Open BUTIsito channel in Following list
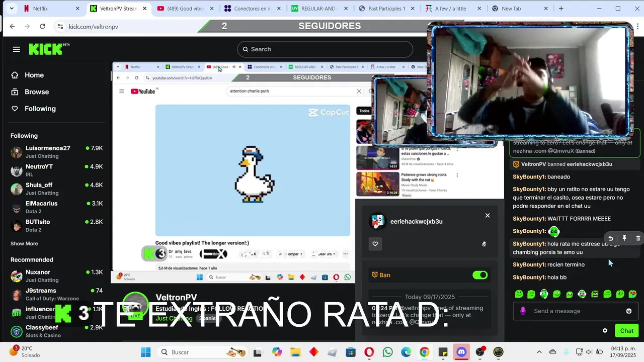644x362 pixels. (x=56, y=226)
